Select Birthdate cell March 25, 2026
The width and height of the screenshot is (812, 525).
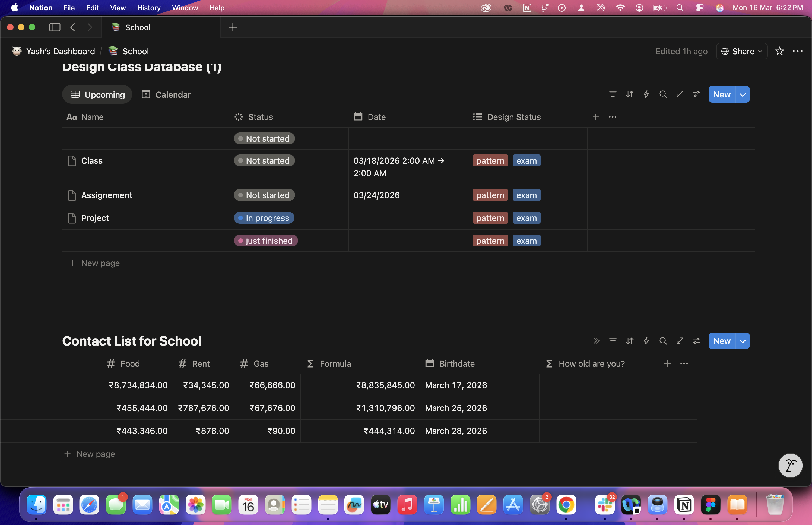[480, 408]
